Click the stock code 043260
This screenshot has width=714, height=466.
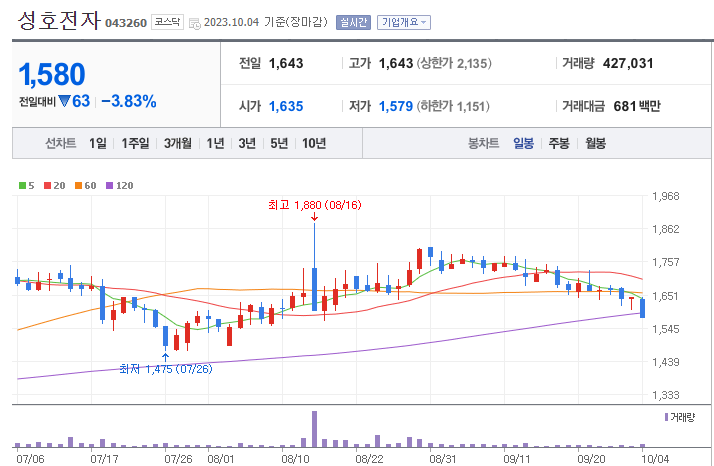126,23
